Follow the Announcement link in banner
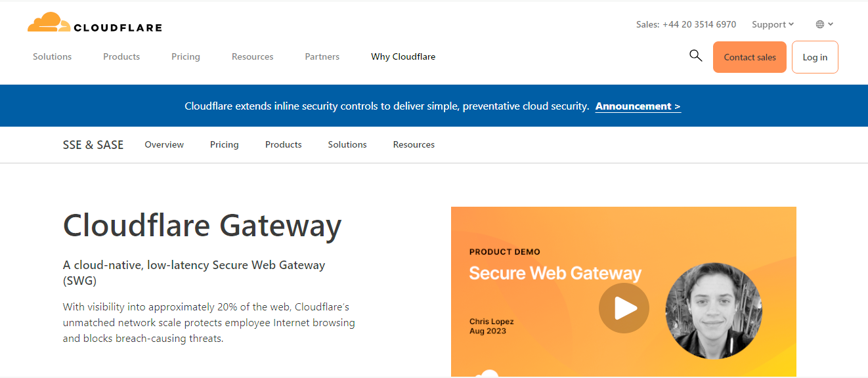Image resolution: width=868 pixels, height=378 pixels. coord(638,106)
